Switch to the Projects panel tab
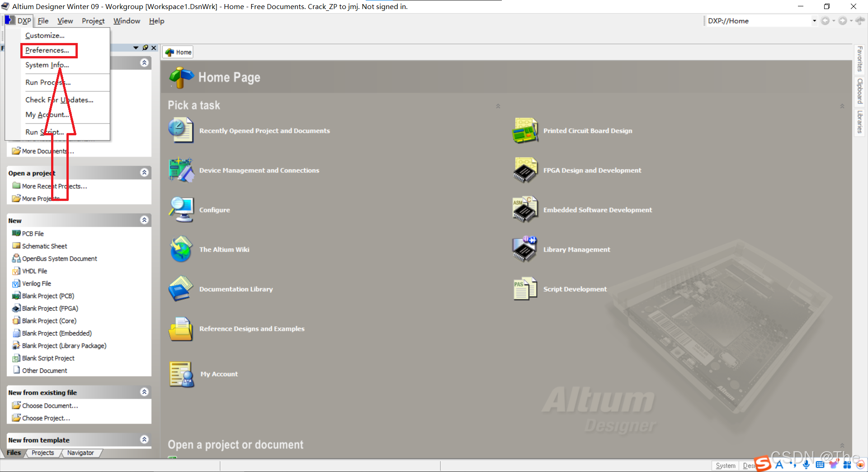 coord(42,453)
